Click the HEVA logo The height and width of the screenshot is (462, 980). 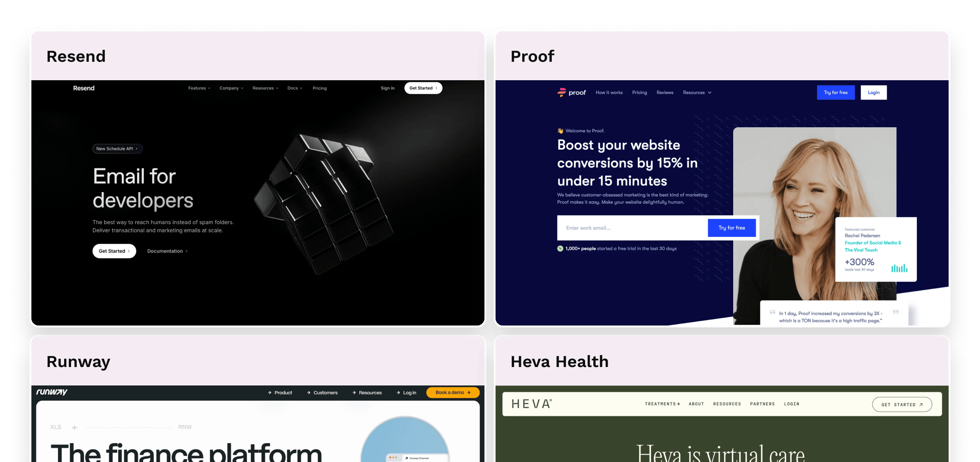point(532,404)
